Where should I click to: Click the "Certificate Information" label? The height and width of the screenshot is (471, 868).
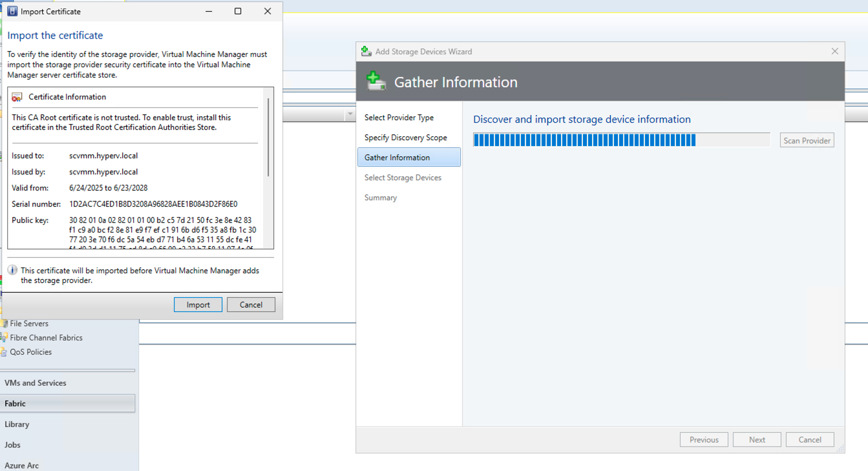pyautogui.click(x=67, y=97)
